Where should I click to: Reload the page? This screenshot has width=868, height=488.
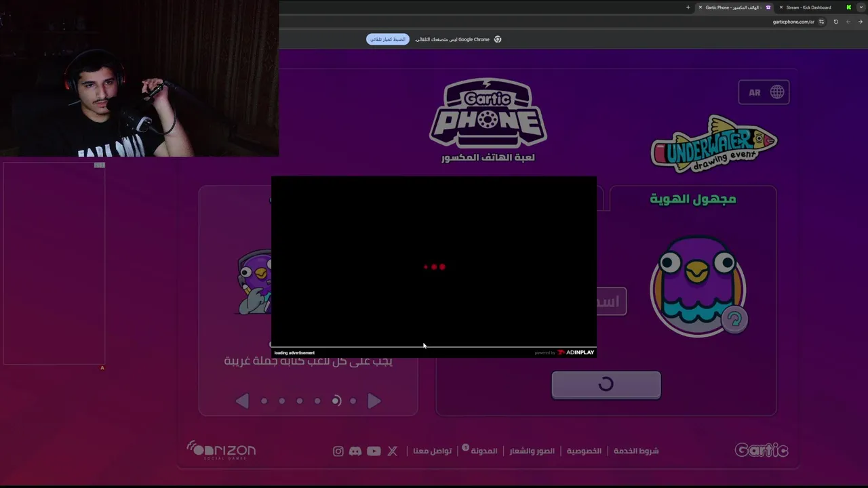click(836, 22)
